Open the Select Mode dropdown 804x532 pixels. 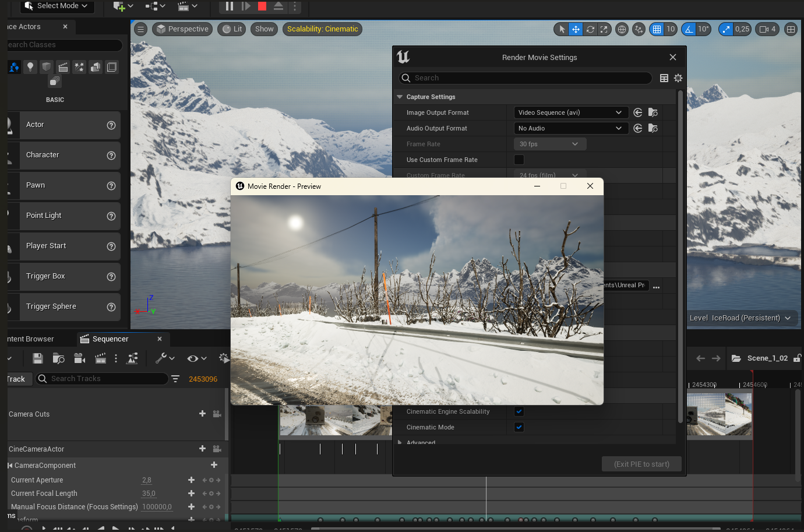pyautogui.click(x=57, y=6)
